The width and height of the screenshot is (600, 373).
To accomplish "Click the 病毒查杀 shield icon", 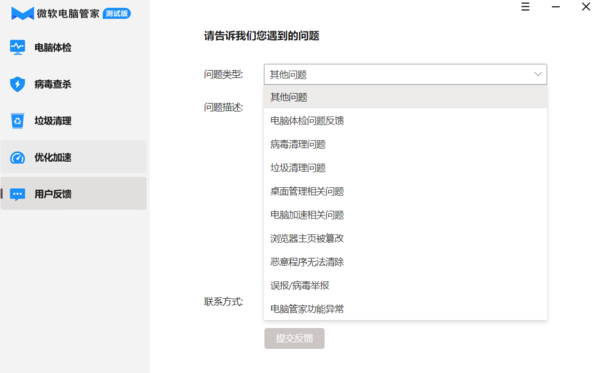I will [x=17, y=84].
